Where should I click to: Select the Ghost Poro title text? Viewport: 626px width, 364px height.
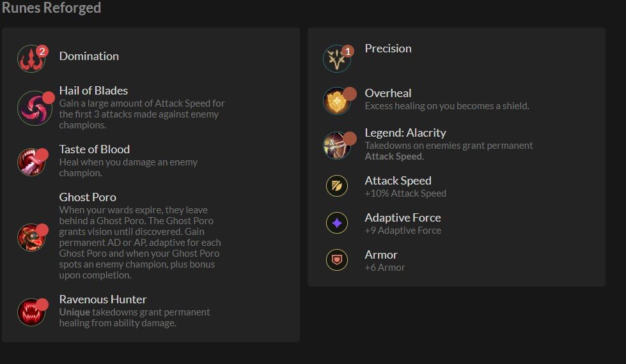[88, 197]
